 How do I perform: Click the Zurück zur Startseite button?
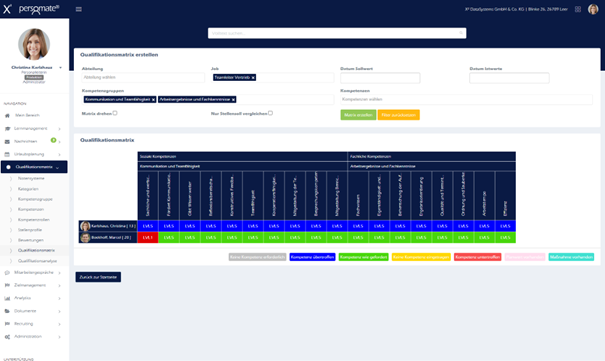(x=98, y=277)
